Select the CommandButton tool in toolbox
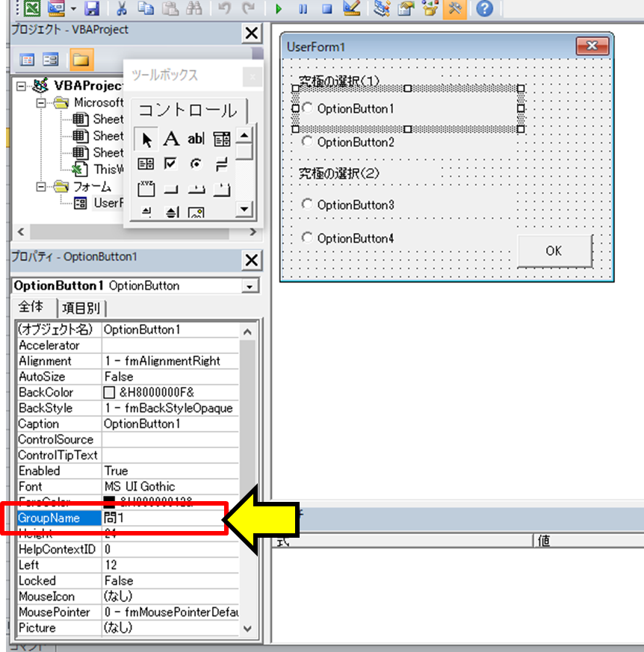Image resolution: width=644 pixels, height=652 pixels. pyautogui.click(x=170, y=189)
